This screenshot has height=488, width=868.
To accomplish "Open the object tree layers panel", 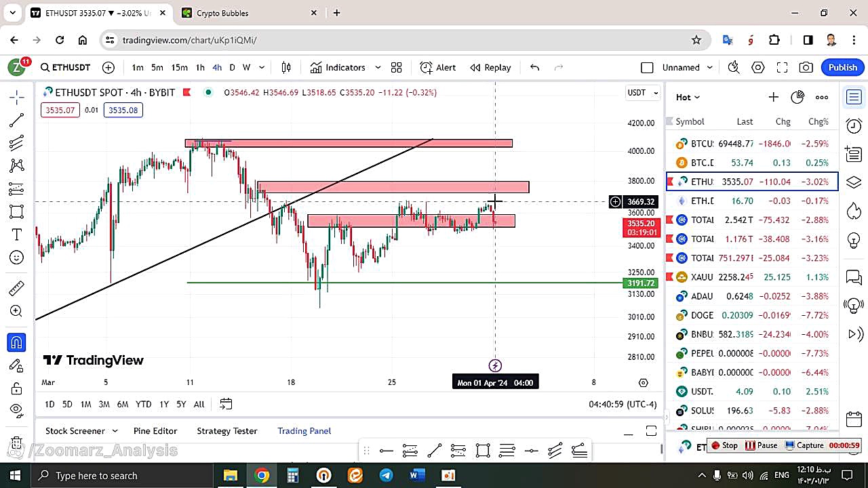I will 854,182.
